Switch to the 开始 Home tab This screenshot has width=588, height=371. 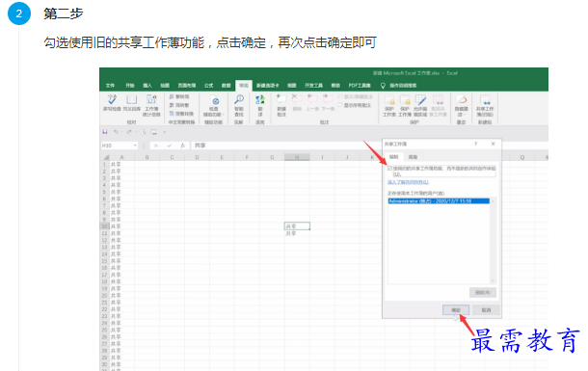(130, 86)
